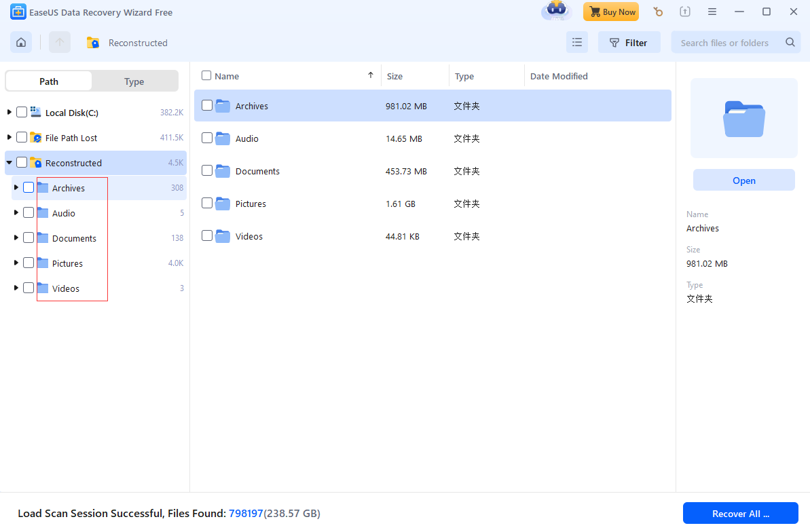Image resolution: width=810 pixels, height=532 pixels.
Task: Expand the File Path Lost tree node
Action: (x=9, y=137)
